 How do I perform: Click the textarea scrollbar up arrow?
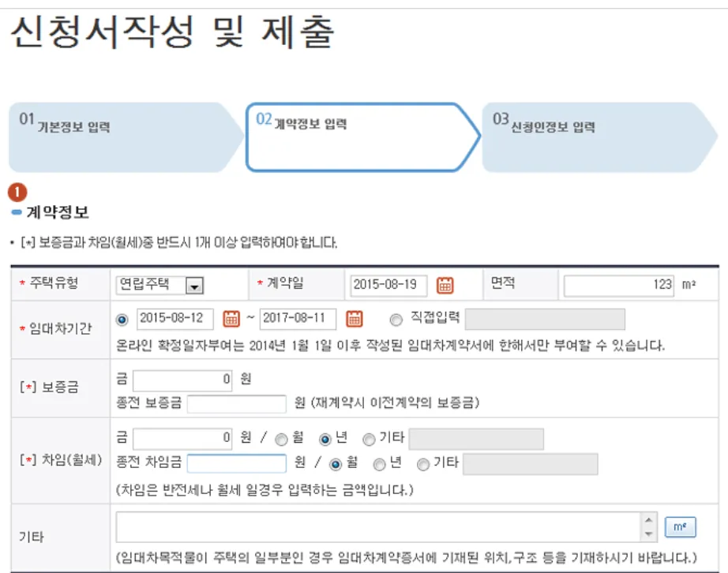[x=648, y=519]
